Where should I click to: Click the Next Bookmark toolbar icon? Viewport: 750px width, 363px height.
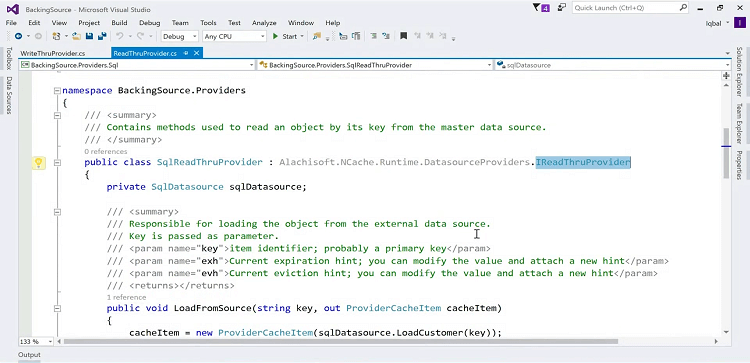point(430,36)
